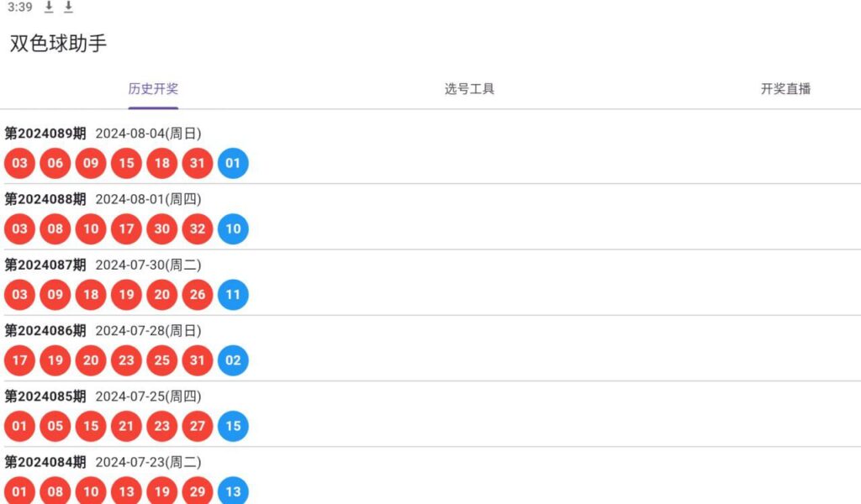Tap the 3:39 clock in status bar
This screenshot has height=504, width=861.
point(18,8)
